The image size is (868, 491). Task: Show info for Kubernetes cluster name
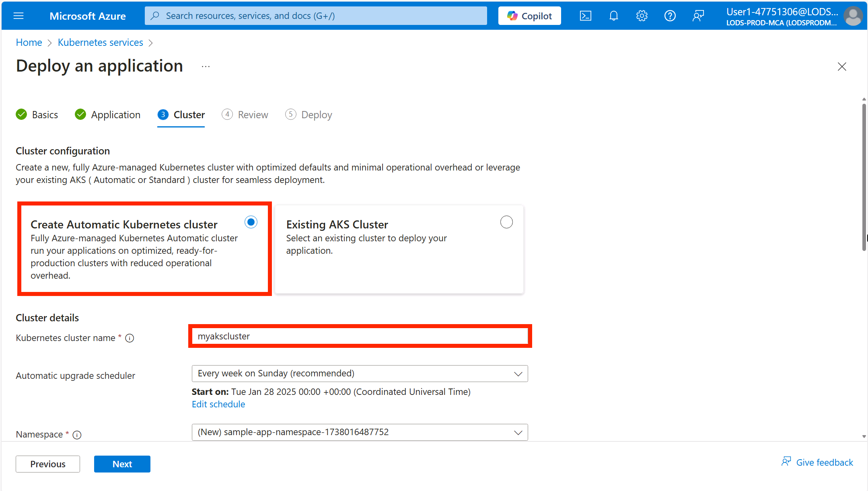tap(130, 338)
